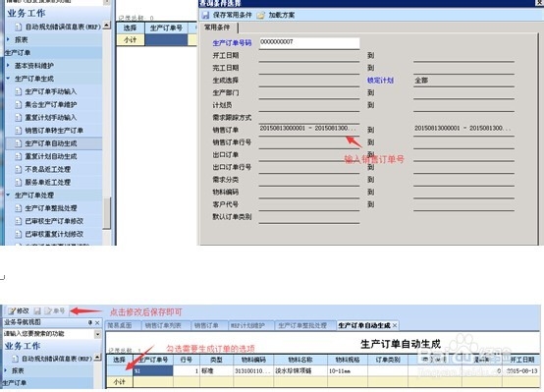Open 生产订单手动输入 in the navigation tree
This screenshot has height=392, width=544.
[51, 91]
